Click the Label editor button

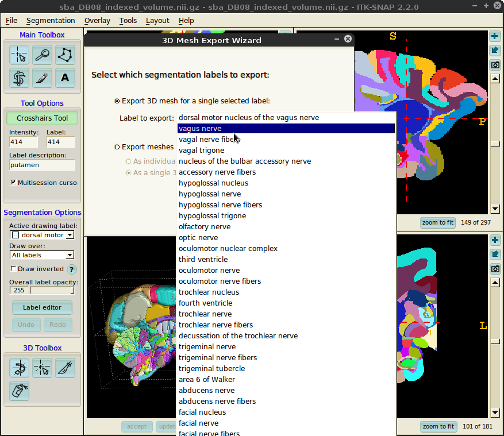click(x=42, y=307)
